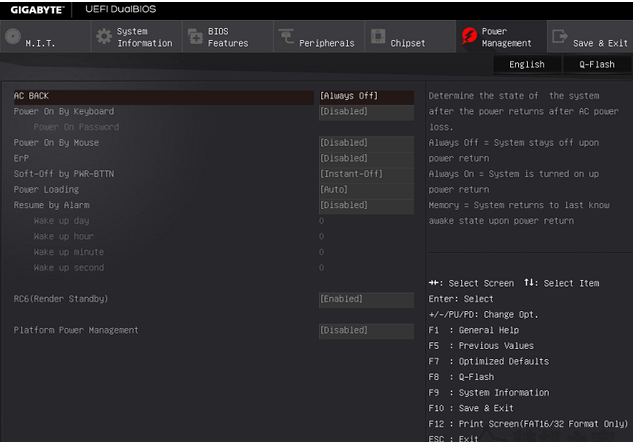Select the Power Loading label
Viewport: 633px width, 442px height.
[x=46, y=190]
